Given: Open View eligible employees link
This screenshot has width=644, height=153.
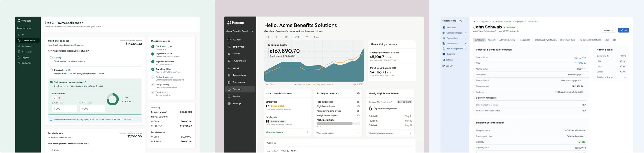Looking at the screenshot, I should (381, 133).
